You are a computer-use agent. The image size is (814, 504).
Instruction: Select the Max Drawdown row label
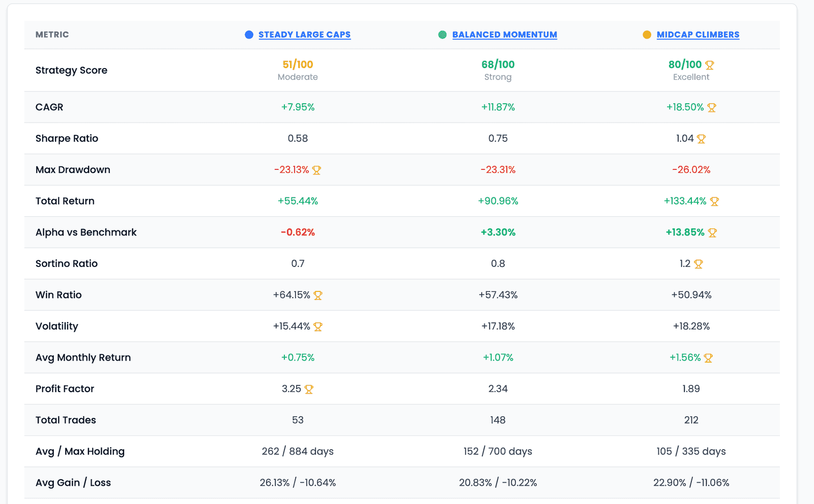click(73, 170)
